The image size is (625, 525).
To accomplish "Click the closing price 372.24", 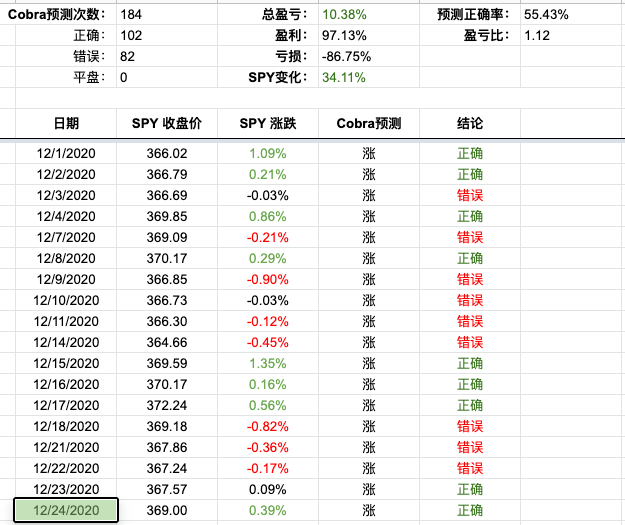I will pyautogui.click(x=167, y=405).
